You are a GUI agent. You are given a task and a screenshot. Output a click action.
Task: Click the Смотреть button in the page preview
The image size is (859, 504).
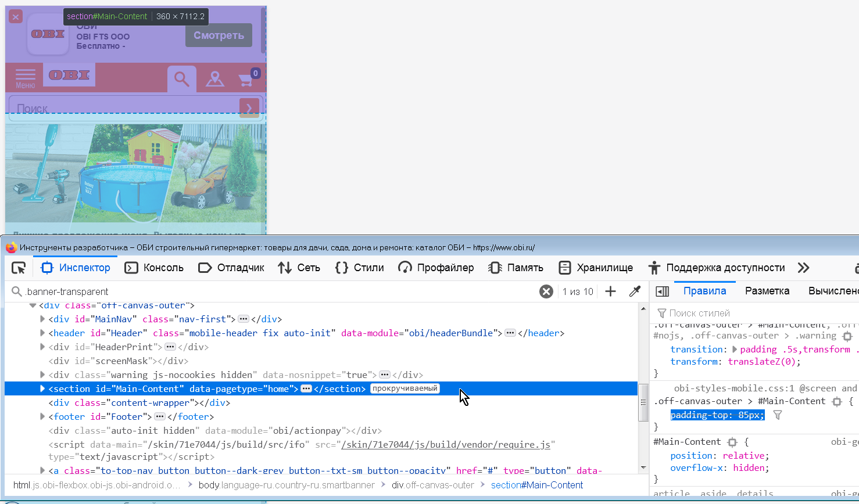click(x=218, y=35)
